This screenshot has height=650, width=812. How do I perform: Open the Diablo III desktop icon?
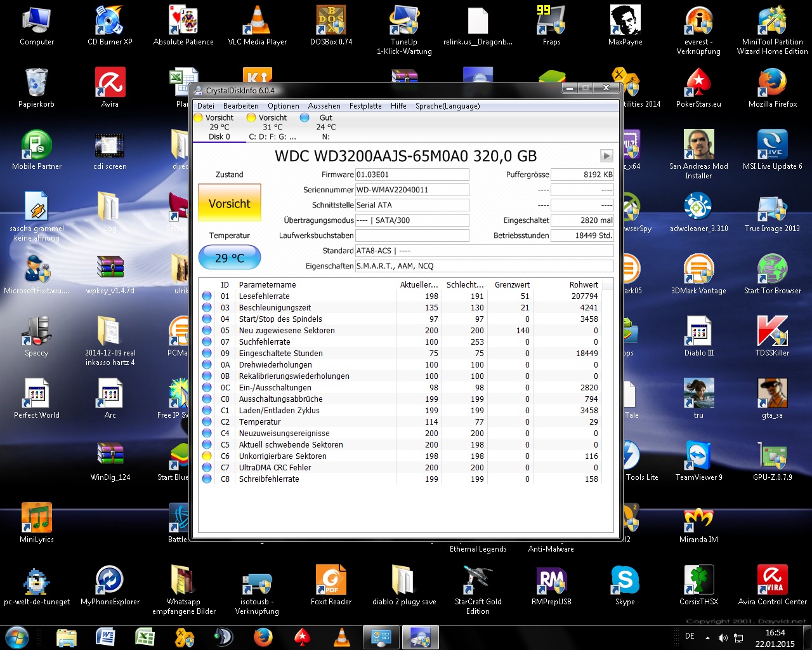pyautogui.click(x=698, y=336)
